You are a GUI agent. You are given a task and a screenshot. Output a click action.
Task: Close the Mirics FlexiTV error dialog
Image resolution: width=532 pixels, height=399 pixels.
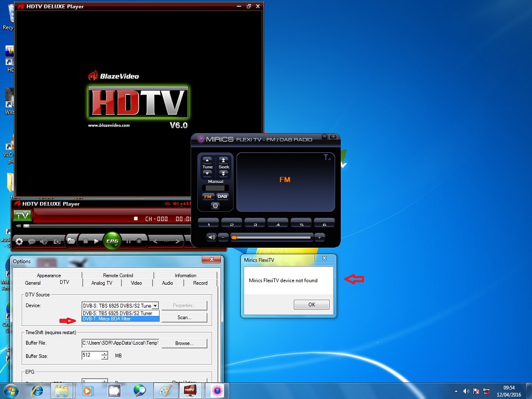point(324,259)
